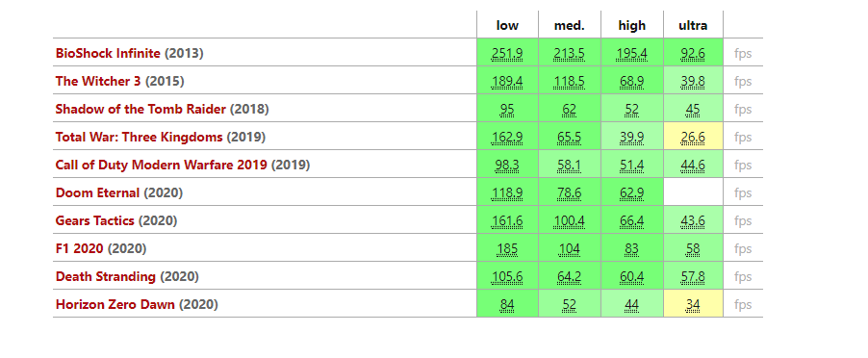The height and width of the screenshot is (358, 868).
Task: Open the BioShock Infinite game link
Action: [x=108, y=54]
